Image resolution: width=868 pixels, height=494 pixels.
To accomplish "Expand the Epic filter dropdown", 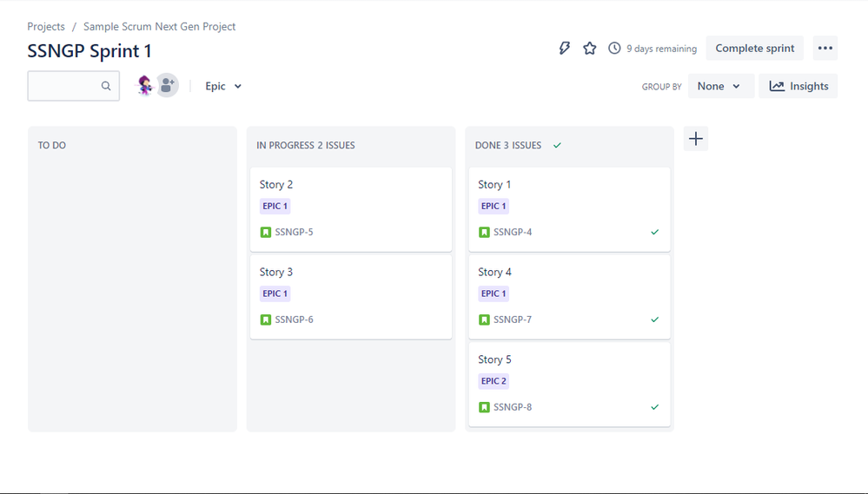I will coord(223,86).
